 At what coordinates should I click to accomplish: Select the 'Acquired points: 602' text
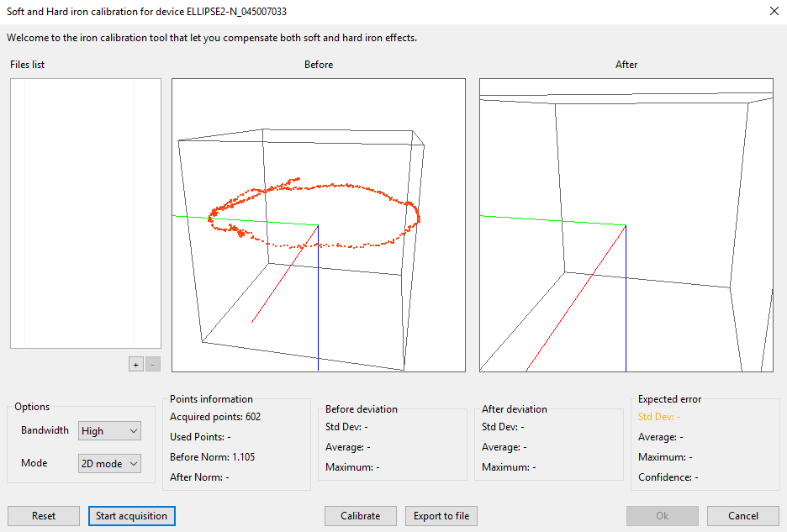click(x=215, y=417)
